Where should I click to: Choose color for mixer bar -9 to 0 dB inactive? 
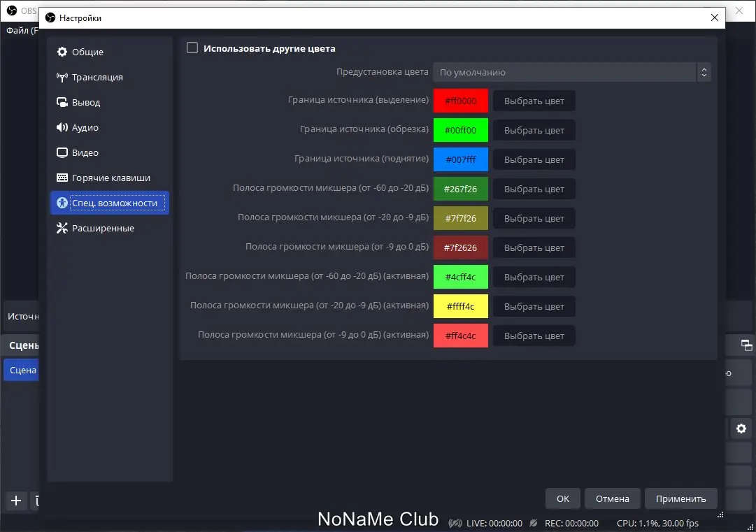tap(534, 248)
